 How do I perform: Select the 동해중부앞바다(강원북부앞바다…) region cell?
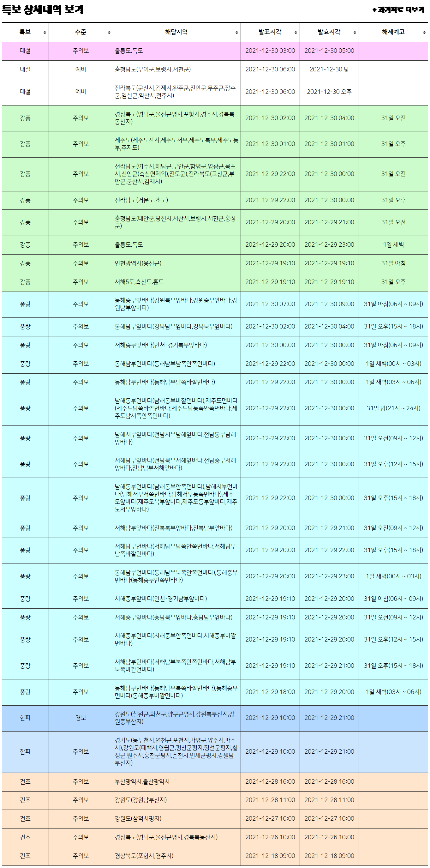tap(177, 304)
